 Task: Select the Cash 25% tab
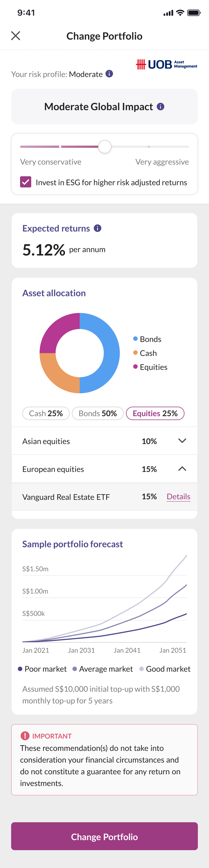click(x=46, y=413)
